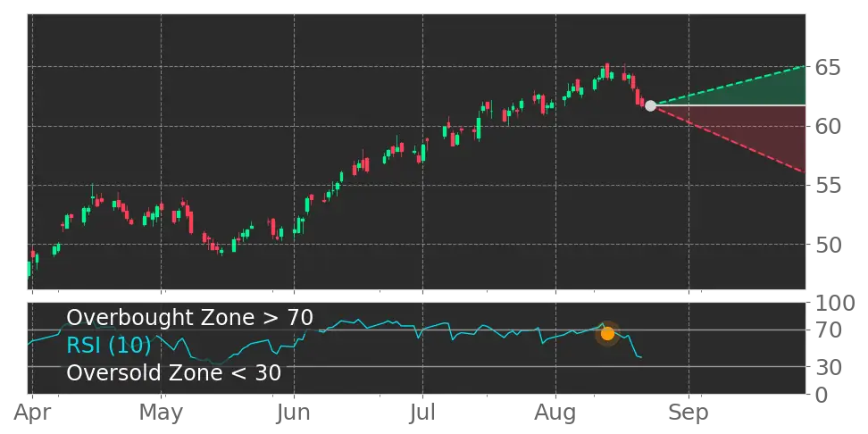The height and width of the screenshot is (434, 868).
Task: Click the 65 price axis value
Action: pos(828,68)
